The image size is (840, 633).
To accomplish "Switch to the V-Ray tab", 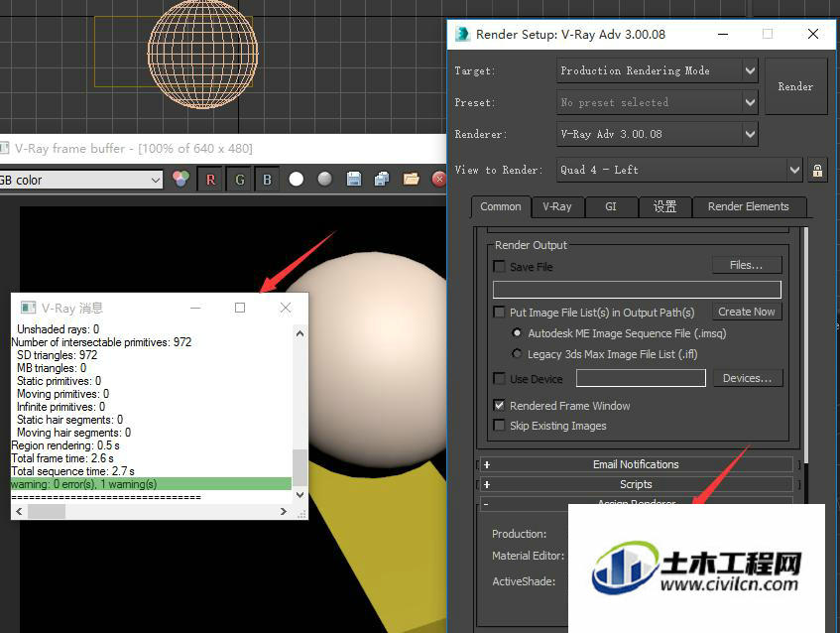I will click(x=557, y=207).
